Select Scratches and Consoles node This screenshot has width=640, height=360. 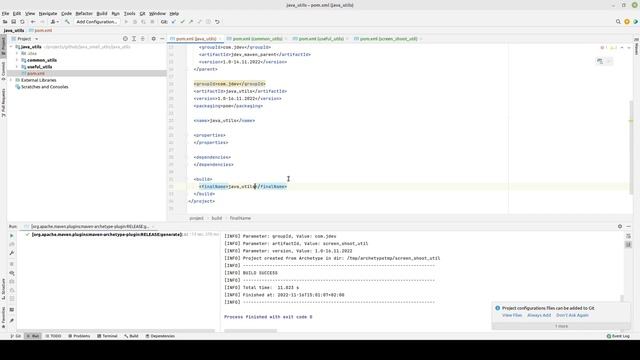(x=45, y=87)
